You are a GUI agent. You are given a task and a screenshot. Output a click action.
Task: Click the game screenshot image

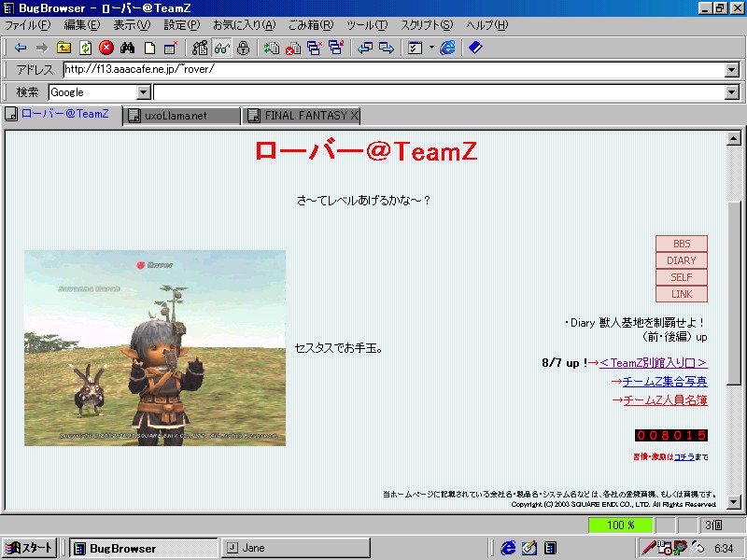click(155, 348)
